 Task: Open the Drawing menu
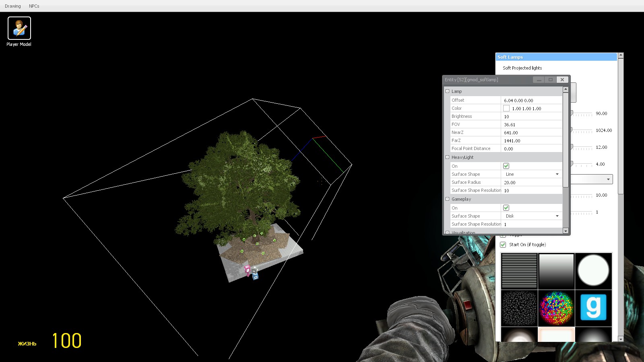coord(13,6)
